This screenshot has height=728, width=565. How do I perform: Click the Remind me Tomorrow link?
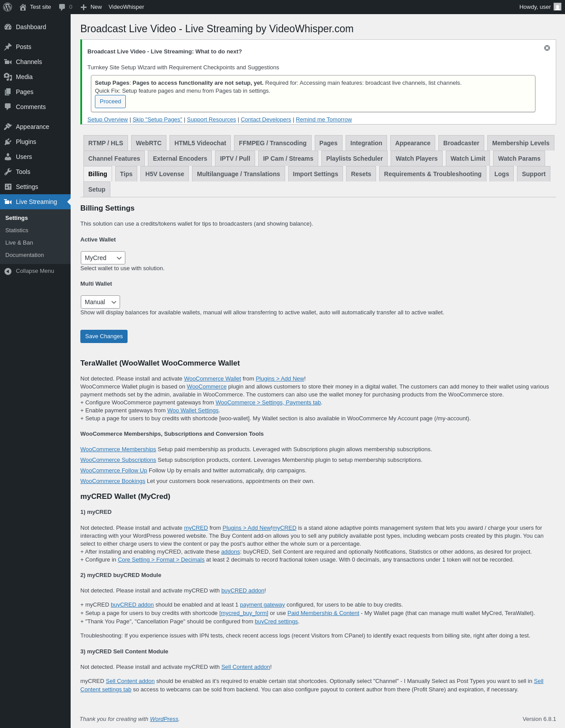(324, 120)
